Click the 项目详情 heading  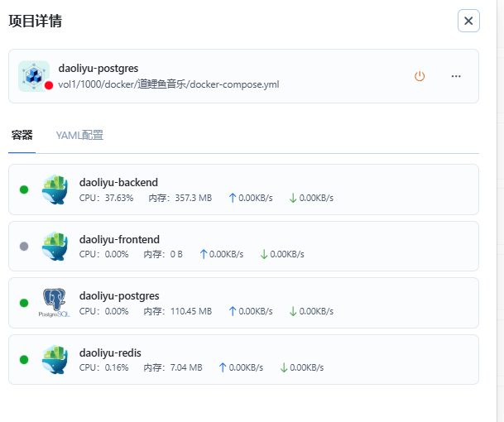pyautogui.click(x=36, y=22)
